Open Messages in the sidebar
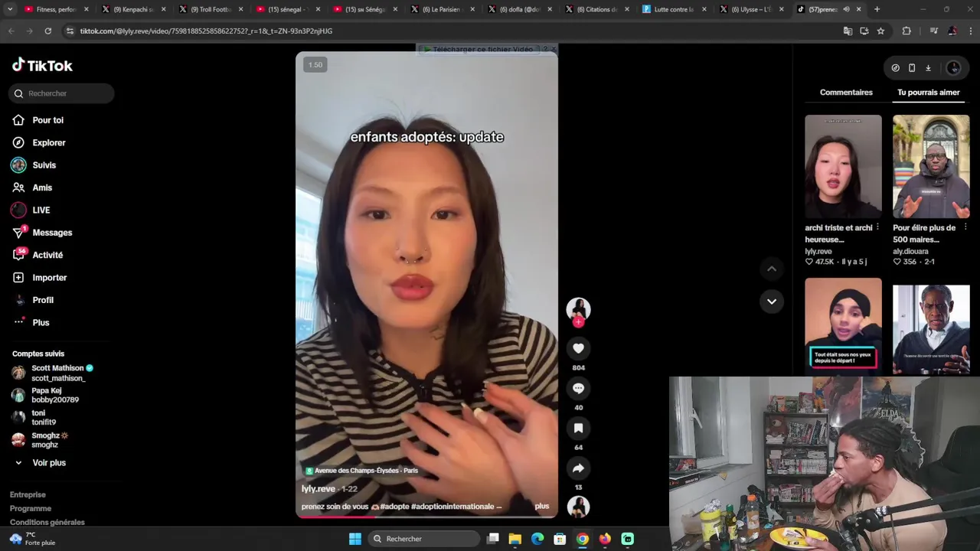 (x=51, y=233)
